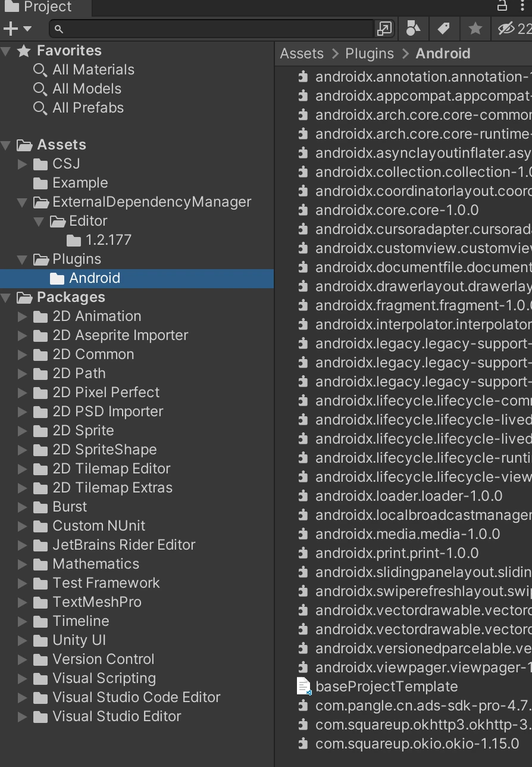532x767 pixels.
Task: Open the Search by Type filter icon
Action: (x=414, y=28)
